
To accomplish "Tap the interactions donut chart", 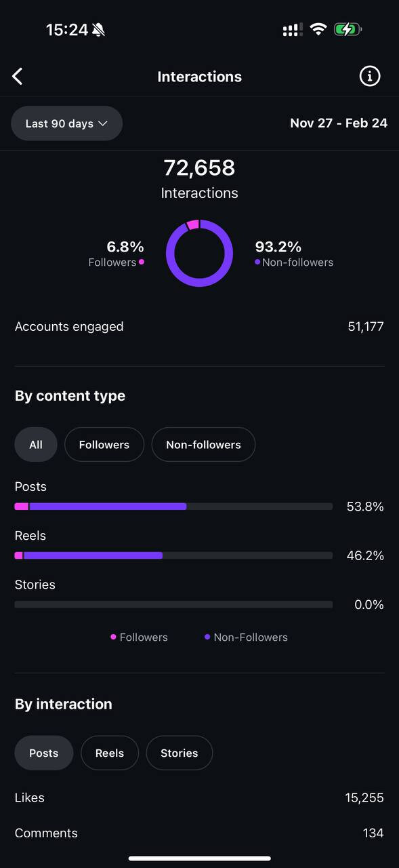I will 199,253.
